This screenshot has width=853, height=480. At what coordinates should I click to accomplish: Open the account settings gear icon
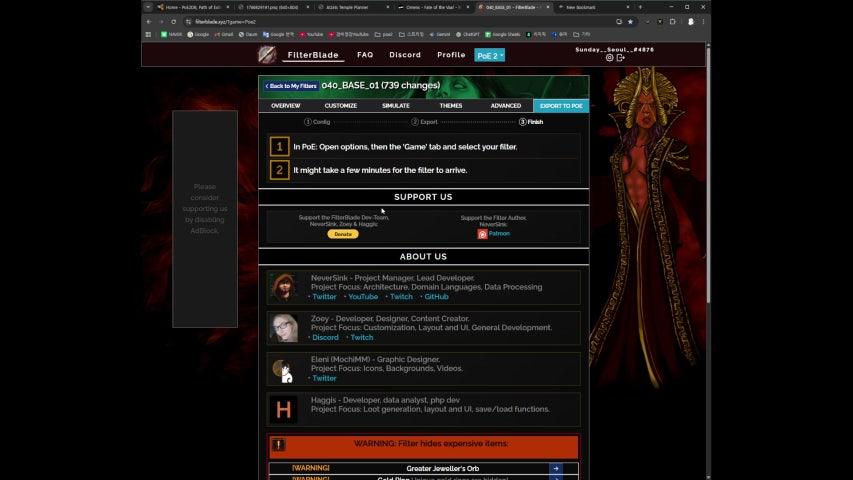609,58
